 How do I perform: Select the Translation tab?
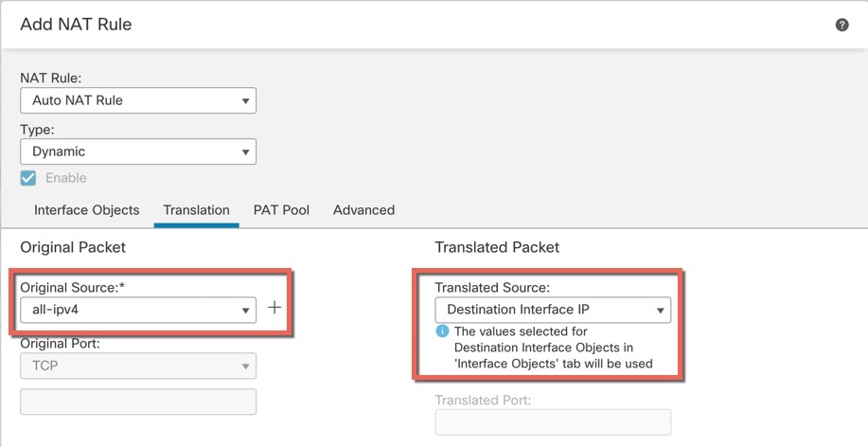tap(197, 210)
